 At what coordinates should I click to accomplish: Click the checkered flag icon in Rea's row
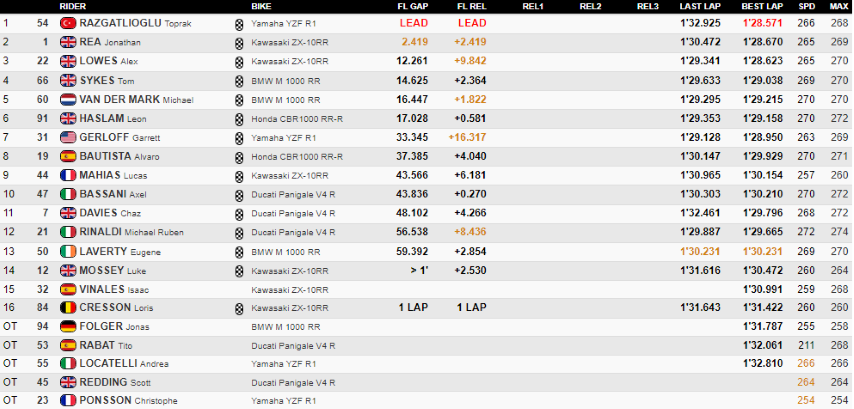238,42
